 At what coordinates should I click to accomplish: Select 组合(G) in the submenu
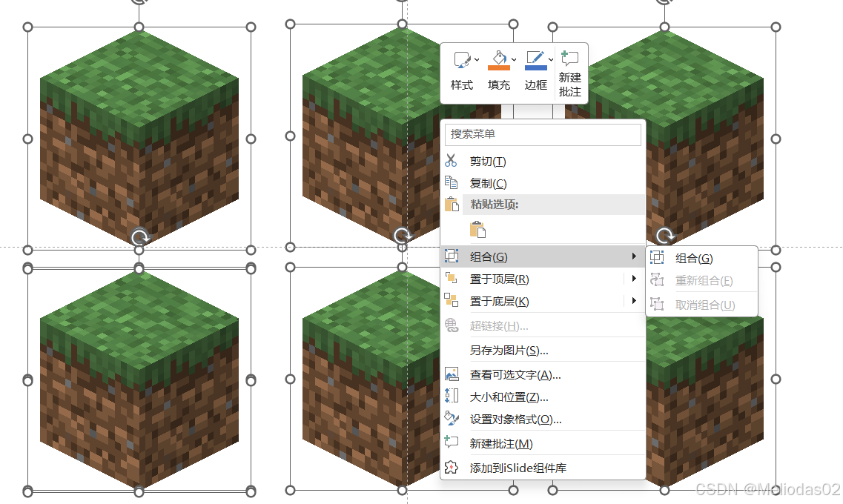tap(701, 259)
